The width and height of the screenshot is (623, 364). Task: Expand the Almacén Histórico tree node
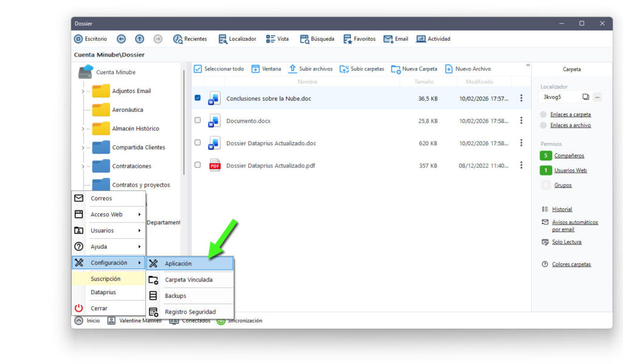pyautogui.click(x=83, y=129)
